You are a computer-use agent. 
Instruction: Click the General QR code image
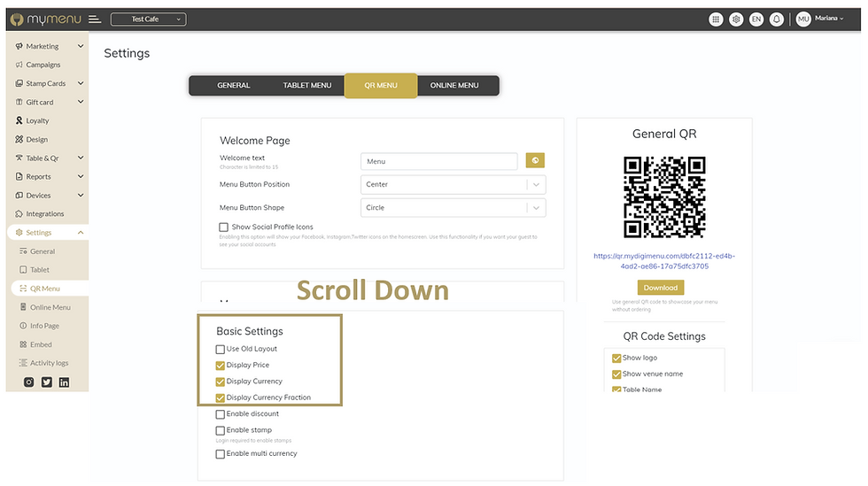pos(664,197)
